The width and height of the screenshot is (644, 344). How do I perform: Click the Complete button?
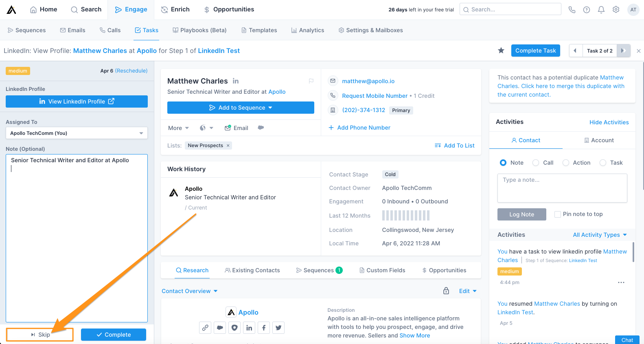[x=114, y=335]
